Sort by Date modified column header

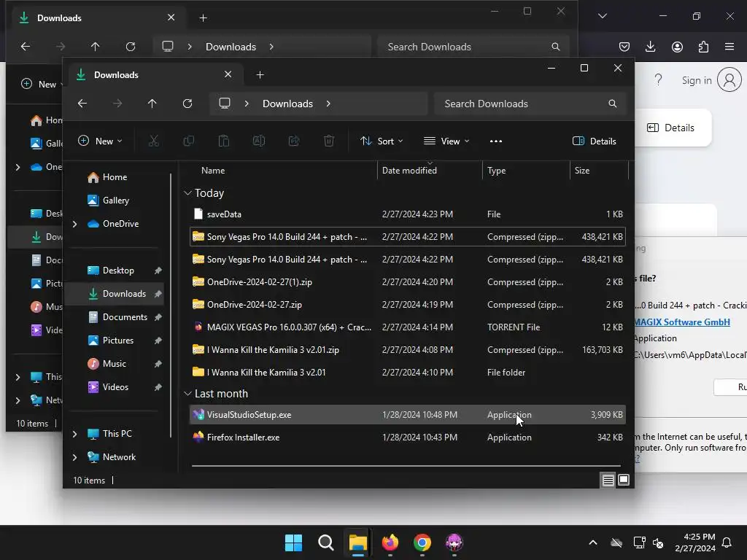[x=409, y=171]
